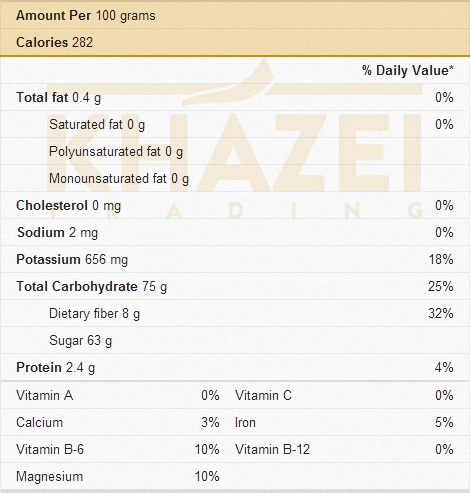Click the 18% potassium daily value
This screenshot has width=470, height=493.
coord(441,259)
